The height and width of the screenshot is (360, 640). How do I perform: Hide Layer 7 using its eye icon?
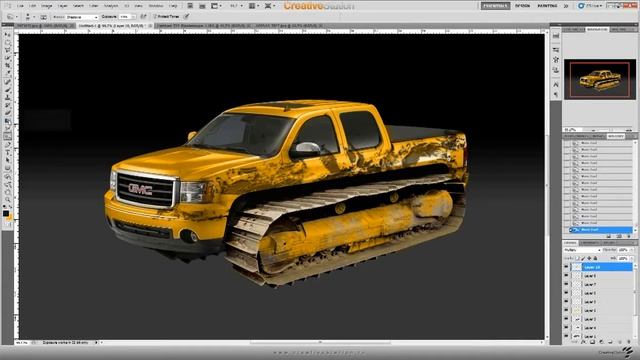point(566,284)
